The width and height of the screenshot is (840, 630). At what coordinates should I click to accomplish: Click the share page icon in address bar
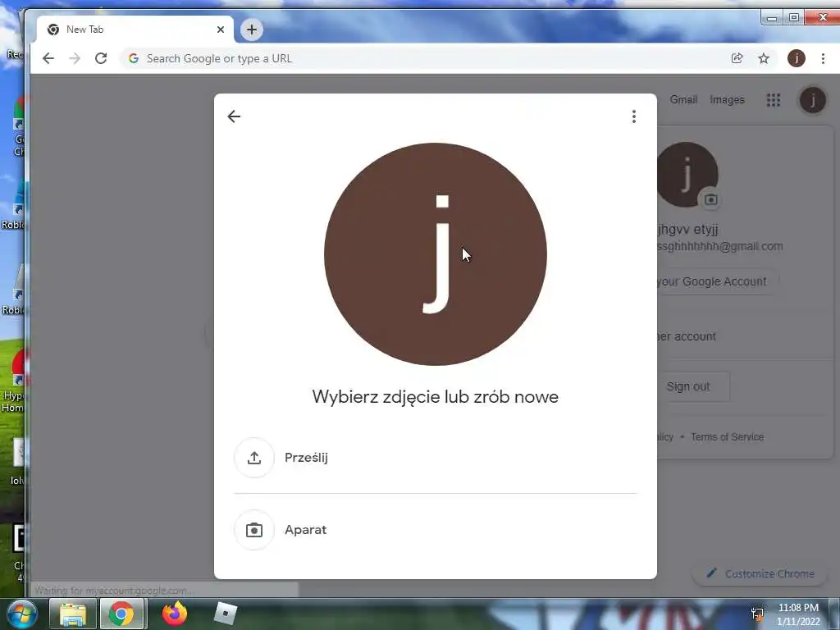[737, 58]
